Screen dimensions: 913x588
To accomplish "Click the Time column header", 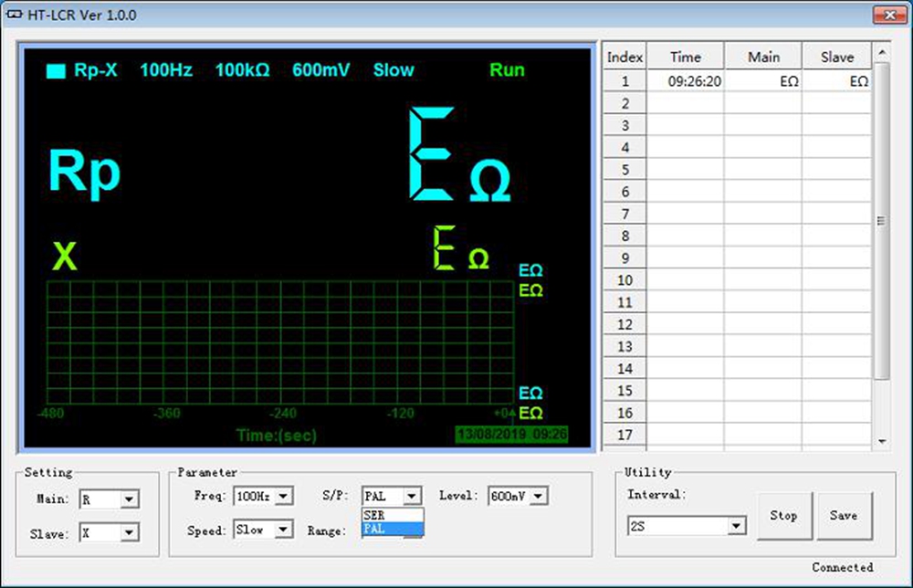I will [685, 57].
